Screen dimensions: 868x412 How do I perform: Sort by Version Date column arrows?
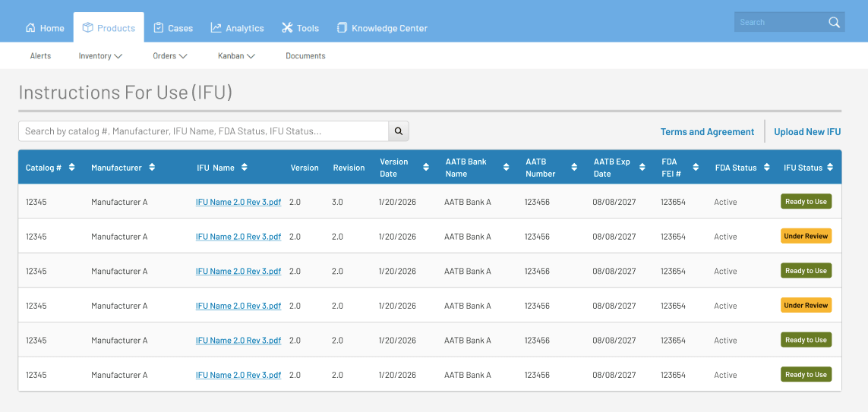click(x=426, y=168)
